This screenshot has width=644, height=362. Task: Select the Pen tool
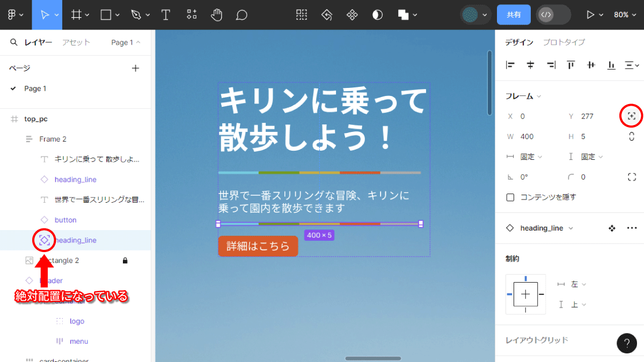136,15
